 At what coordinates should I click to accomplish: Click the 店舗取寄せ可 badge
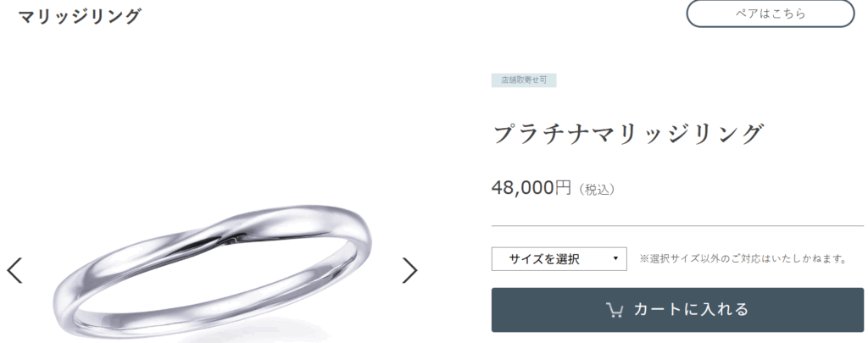click(524, 80)
